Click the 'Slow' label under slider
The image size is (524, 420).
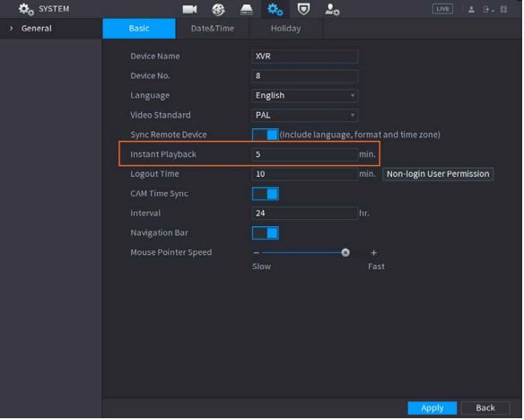pyautogui.click(x=262, y=267)
